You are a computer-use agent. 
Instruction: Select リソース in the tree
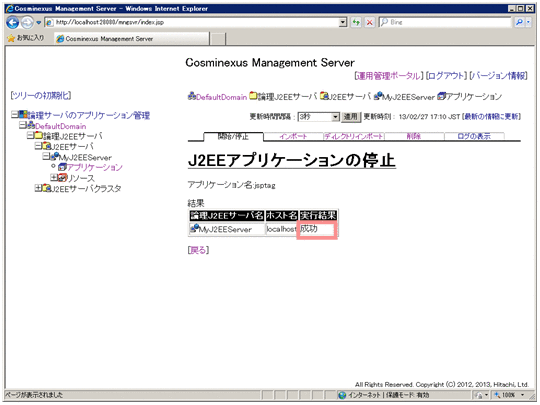click(x=80, y=178)
